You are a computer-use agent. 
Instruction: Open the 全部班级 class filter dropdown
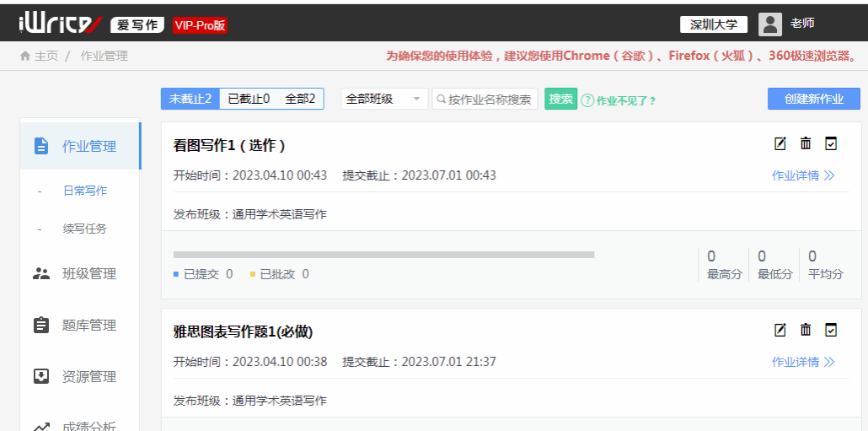[x=384, y=99]
